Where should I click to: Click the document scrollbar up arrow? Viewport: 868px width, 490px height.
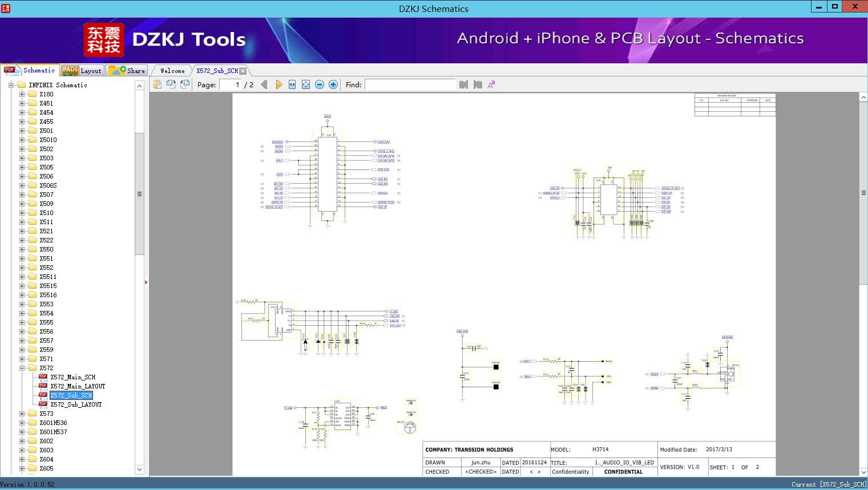click(x=863, y=98)
